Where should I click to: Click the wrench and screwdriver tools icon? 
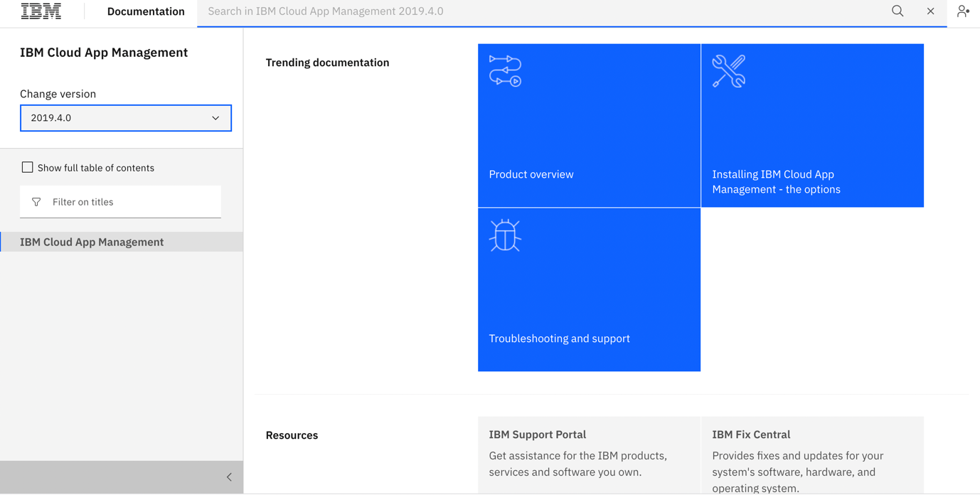729,71
